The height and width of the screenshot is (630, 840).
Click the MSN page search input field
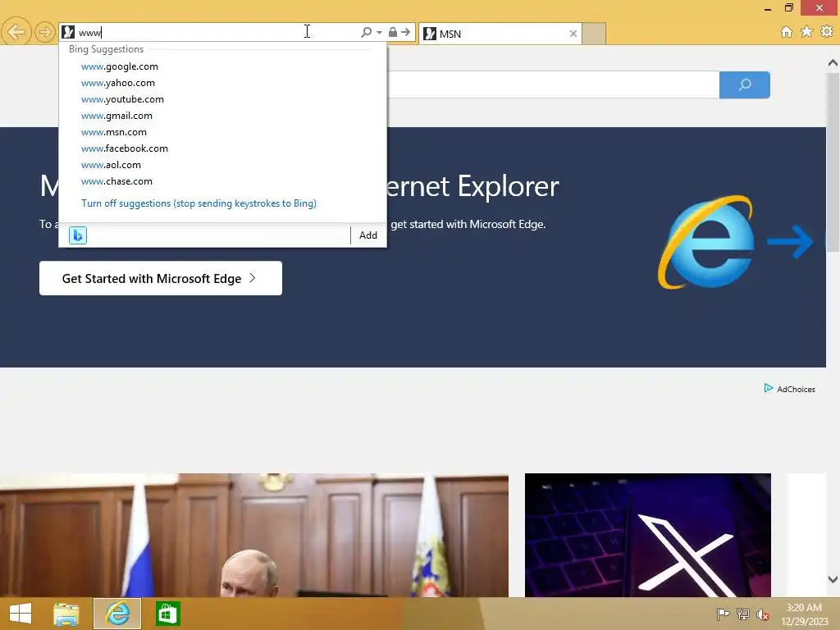[x=553, y=84]
